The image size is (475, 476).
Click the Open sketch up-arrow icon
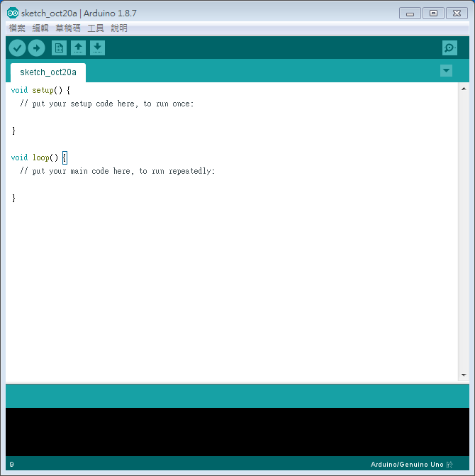point(79,48)
